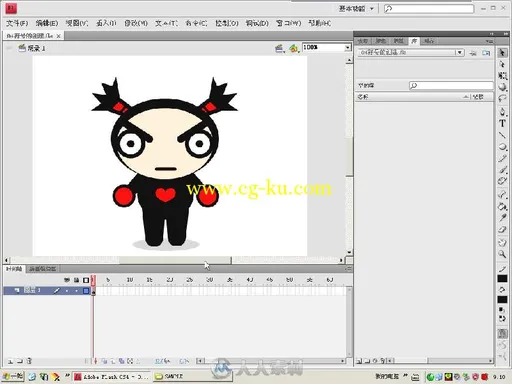
Task: Open the 编辑(E) menu
Action: point(47,23)
